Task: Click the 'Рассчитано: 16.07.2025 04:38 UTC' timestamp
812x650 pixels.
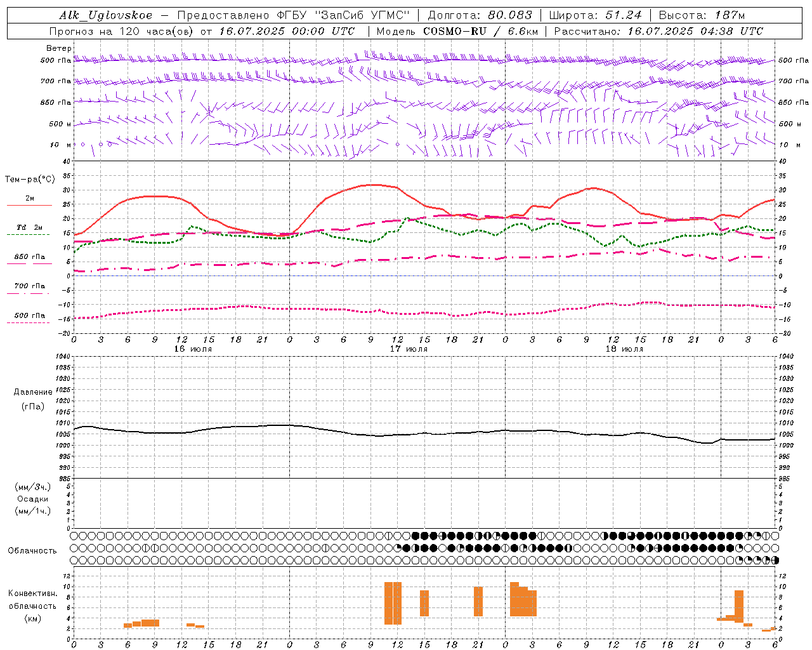Action: coord(658,31)
